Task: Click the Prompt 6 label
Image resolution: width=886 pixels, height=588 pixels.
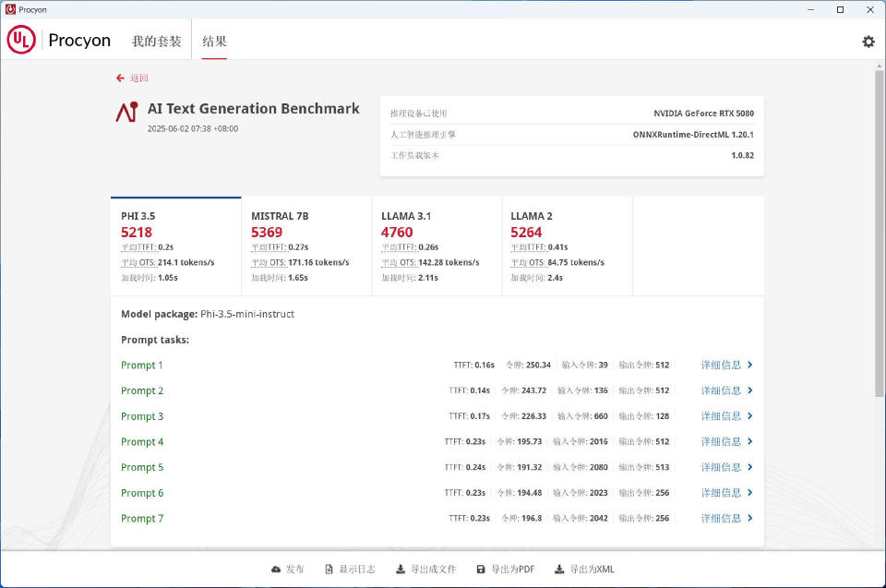Action: 142,493
